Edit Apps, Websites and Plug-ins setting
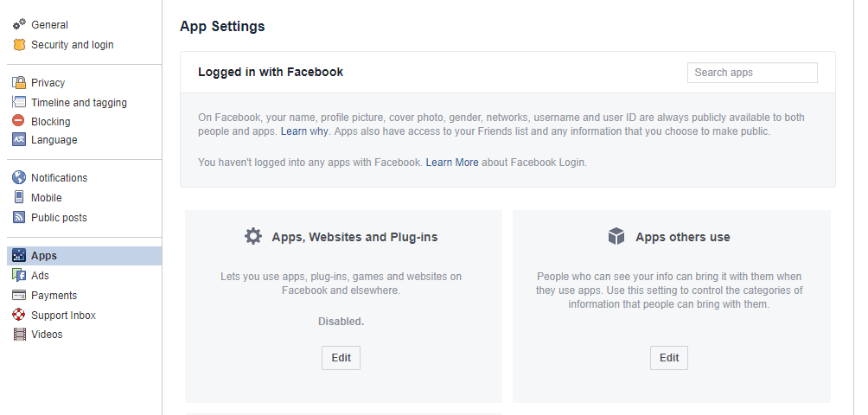 pyautogui.click(x=341, y=358)
